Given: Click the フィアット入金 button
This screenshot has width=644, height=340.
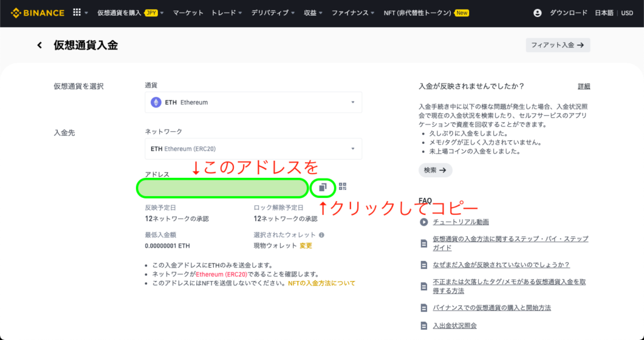Looking at the screenshot, I should point(558,45).
